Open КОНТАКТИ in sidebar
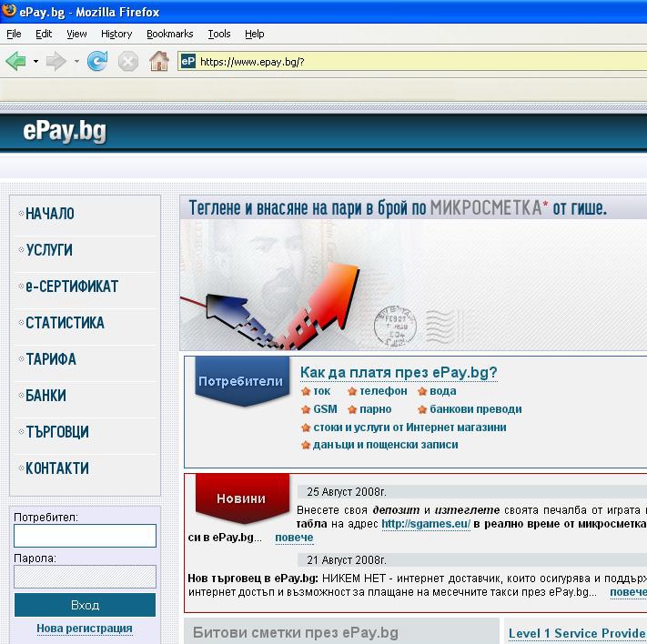This screenshot has width=647, height=644. 57,468
